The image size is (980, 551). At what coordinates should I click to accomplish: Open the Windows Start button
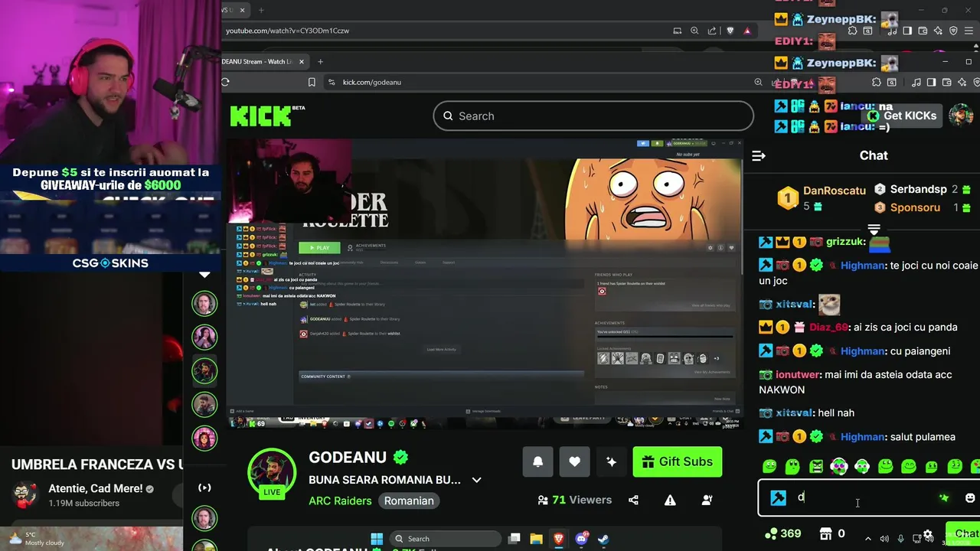pyautogui.click(x=377, y=539)
